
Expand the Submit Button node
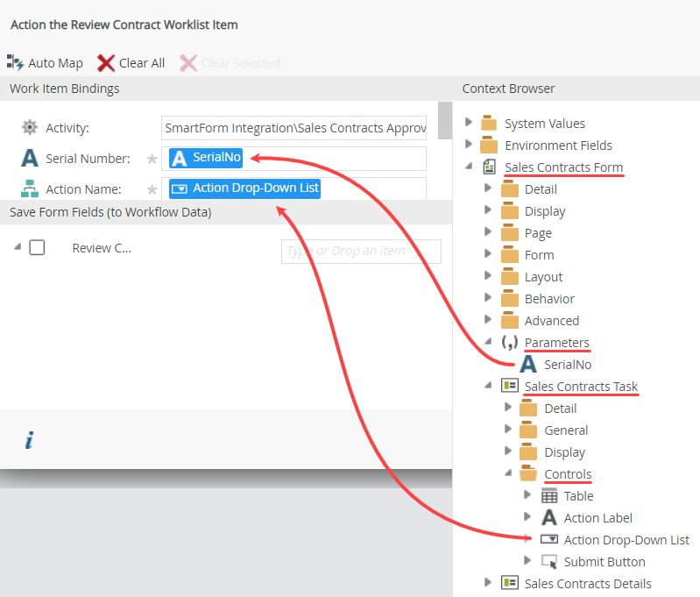(x=527, y=560)
